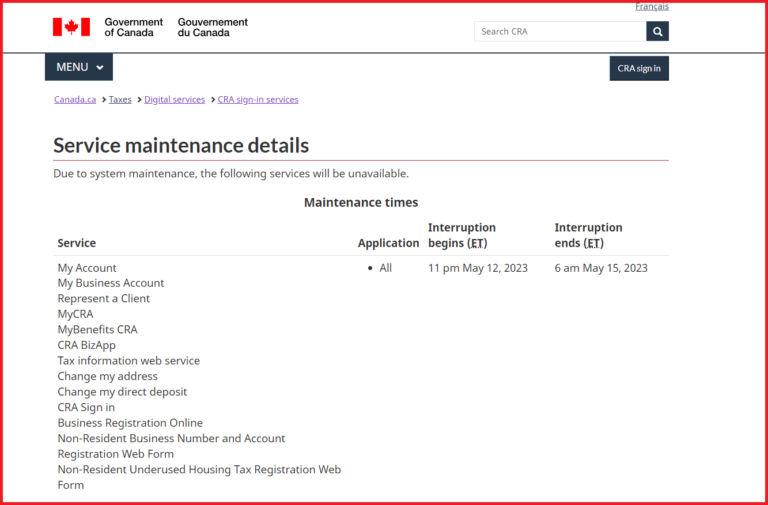Click the 11 pm May 12, 2023 cell
Image resolution: width=768 pixels, height=505 pixels.
click(x=477, y=268)
